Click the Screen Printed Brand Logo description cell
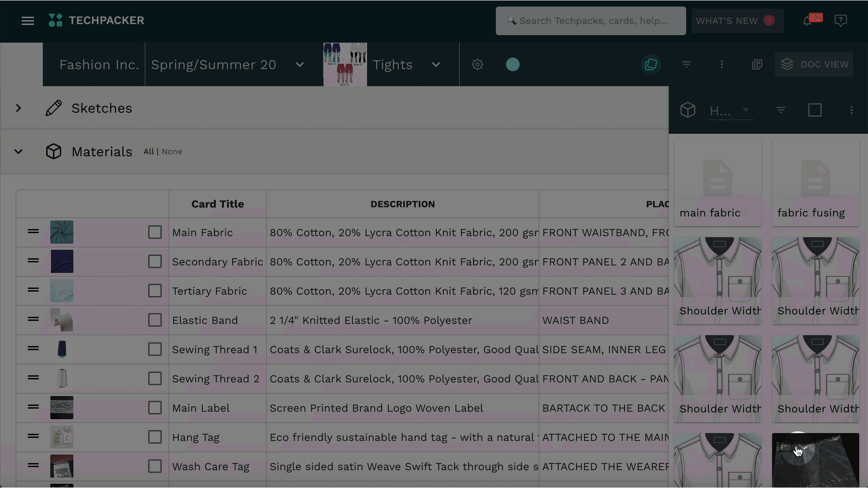Viewport: 868px width, 488px height. pos(402,408)
